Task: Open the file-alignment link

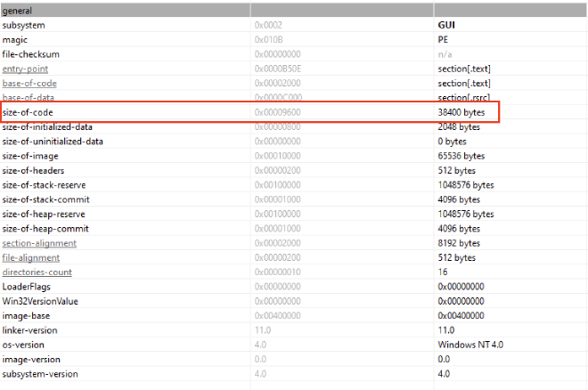Action: 31,257
